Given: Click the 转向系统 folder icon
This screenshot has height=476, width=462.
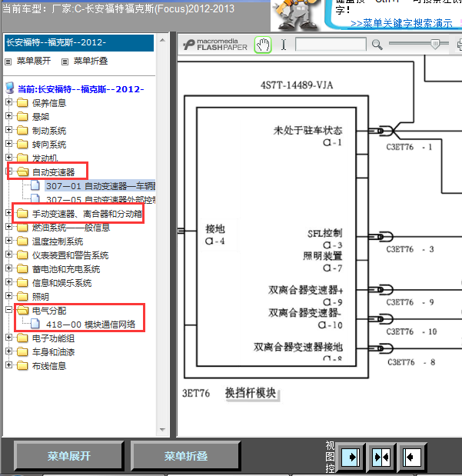Looking at the screenshot, I should click(x=22, y=144).
